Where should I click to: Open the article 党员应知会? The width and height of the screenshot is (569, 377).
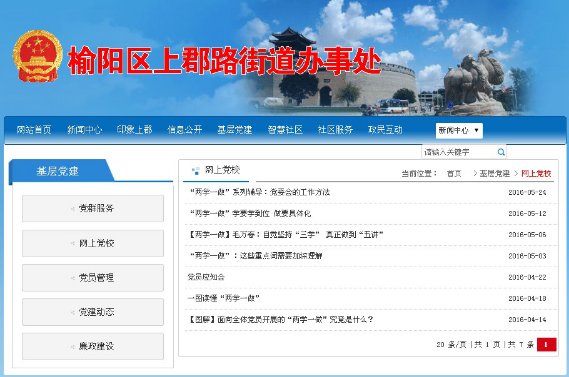click(206, 277)
